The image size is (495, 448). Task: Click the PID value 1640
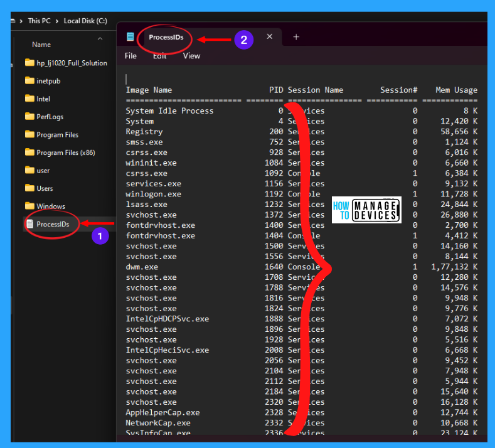pyautogui.click(x=274, y=267)
